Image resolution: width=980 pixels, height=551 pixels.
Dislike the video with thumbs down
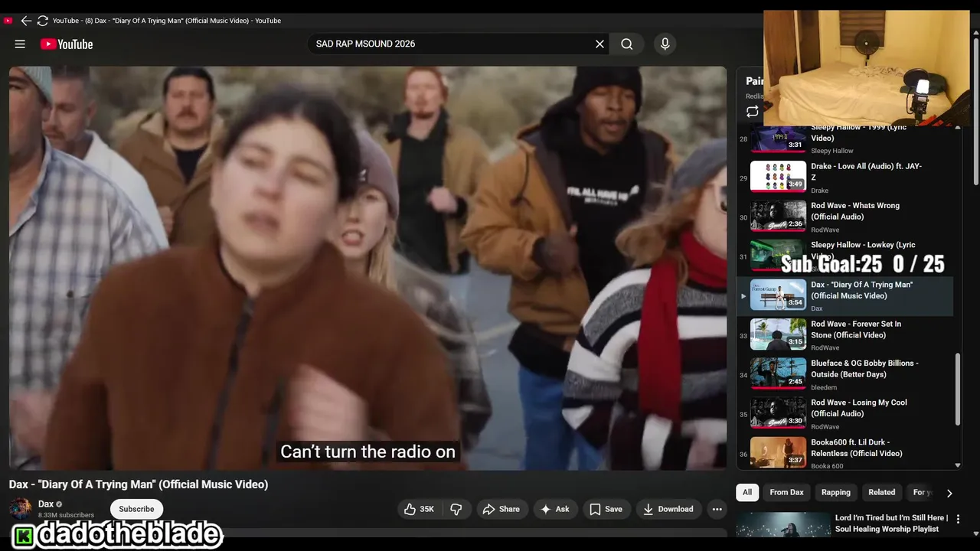point(456,509)
